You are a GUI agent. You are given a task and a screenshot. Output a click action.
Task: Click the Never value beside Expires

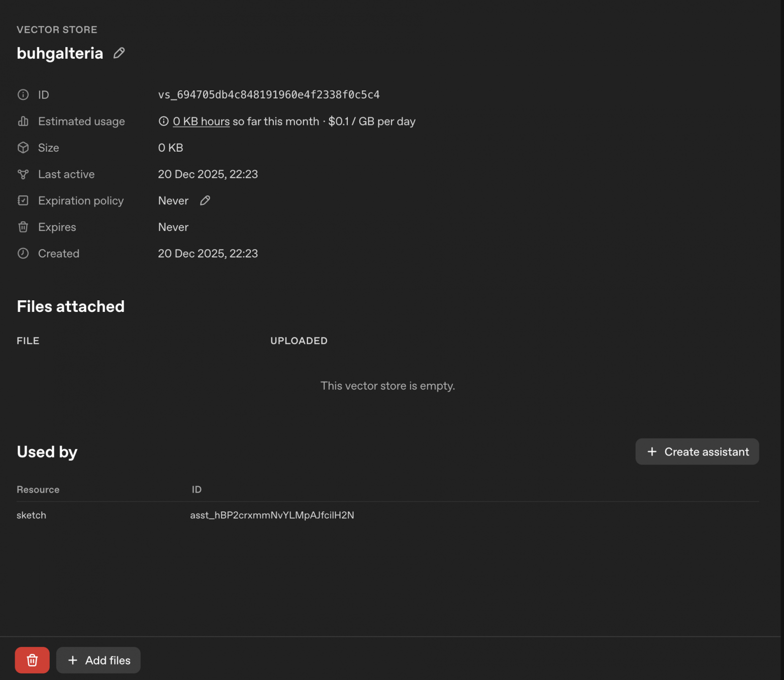[173, 227]
